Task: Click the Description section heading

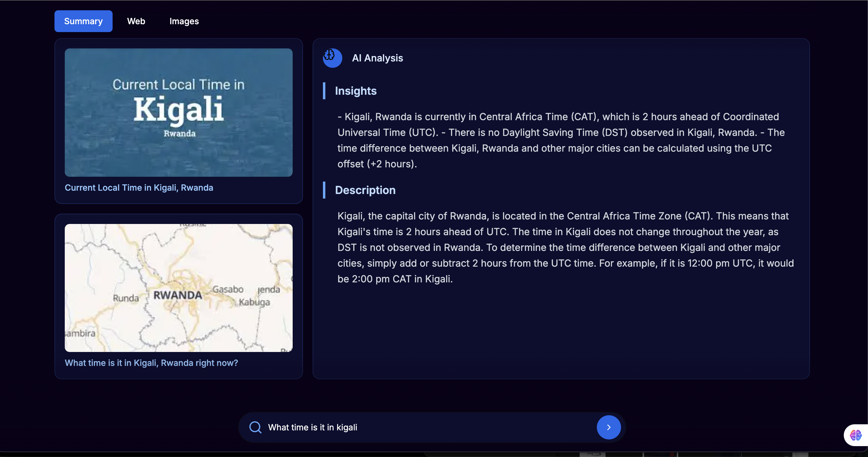Action: point(365,190)
